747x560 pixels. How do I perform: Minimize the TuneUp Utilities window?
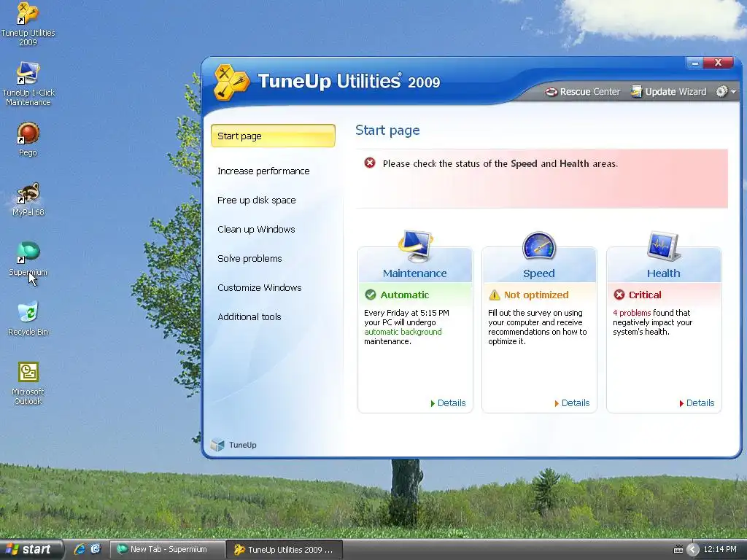[x=694, y=63]
